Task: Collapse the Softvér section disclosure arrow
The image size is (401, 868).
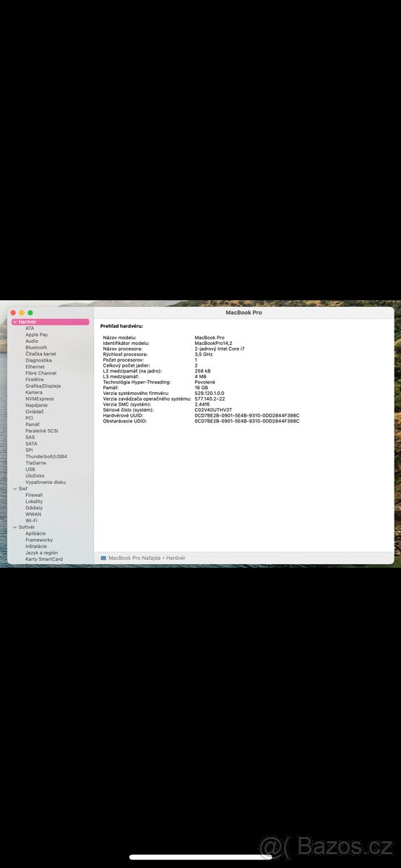Action: click(14, 527)
